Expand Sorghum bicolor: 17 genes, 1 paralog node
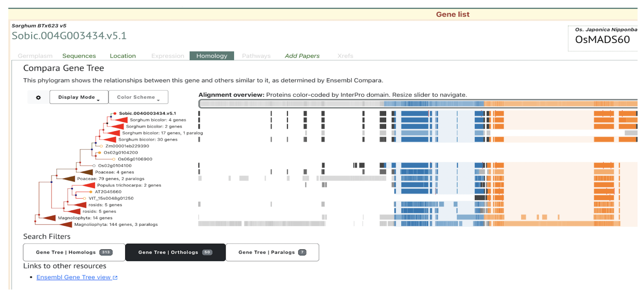 point(114,133)
